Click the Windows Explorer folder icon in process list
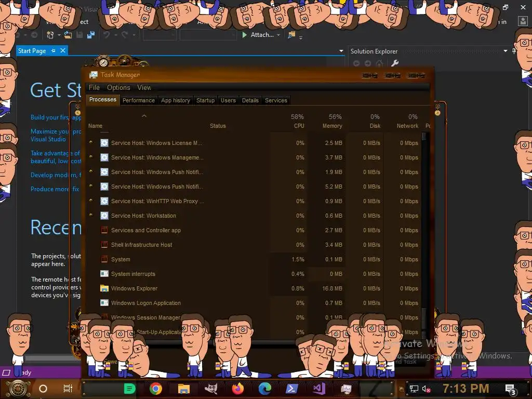This screenshot has width=532, height=399. point(104,288)
